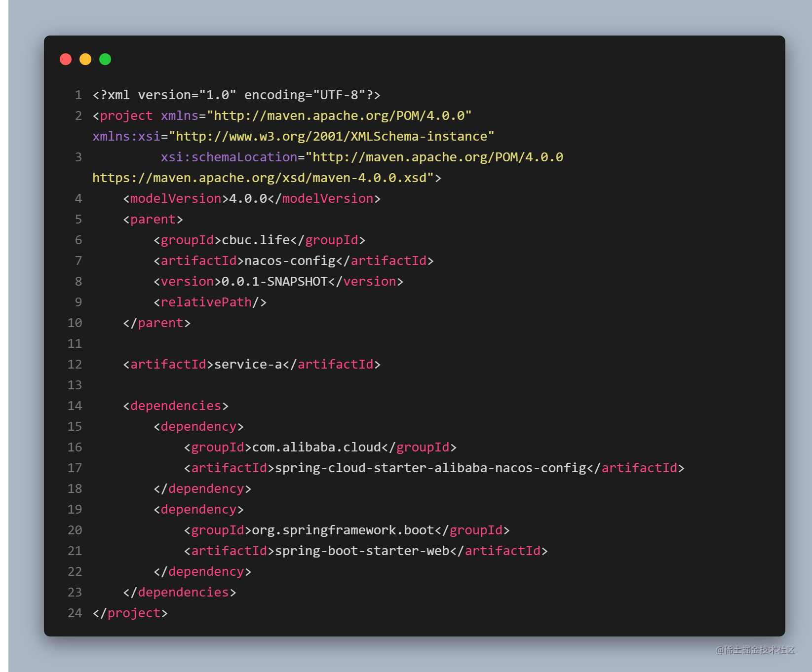Select the artifactId value 'spring-boot-starter-web'

pyautogui.click(x=362, y=551)
